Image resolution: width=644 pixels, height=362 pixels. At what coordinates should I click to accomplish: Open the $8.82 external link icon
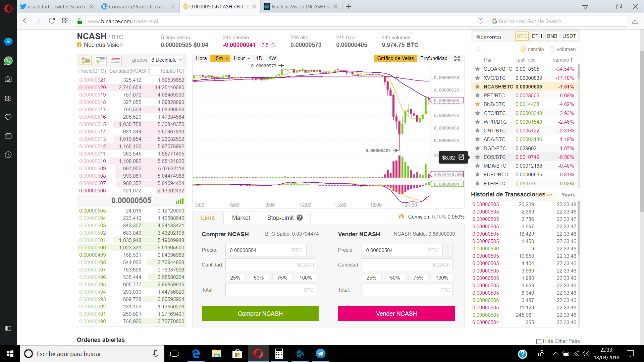coord(461,157)
